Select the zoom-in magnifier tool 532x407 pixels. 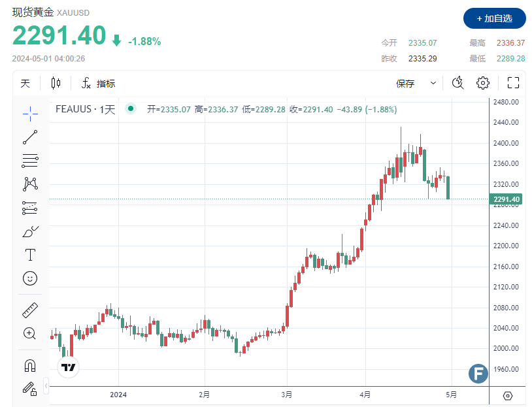29,333
